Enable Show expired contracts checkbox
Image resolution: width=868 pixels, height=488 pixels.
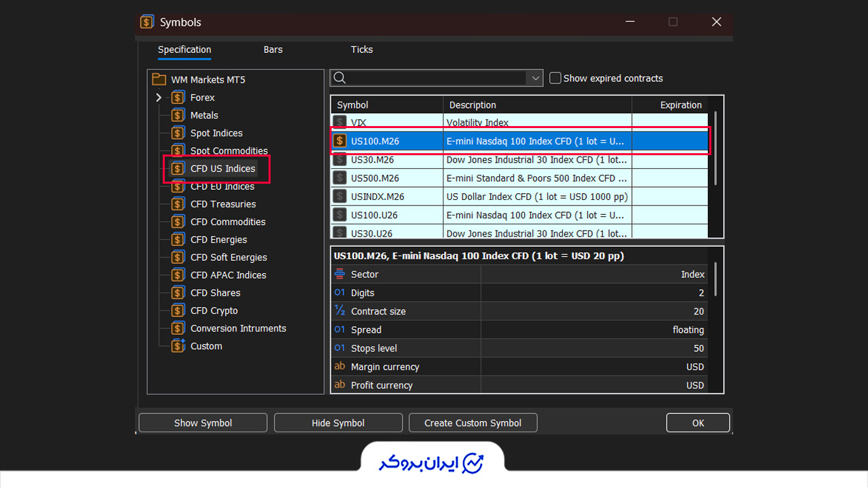pyautogui.click(x=555, y=78)
